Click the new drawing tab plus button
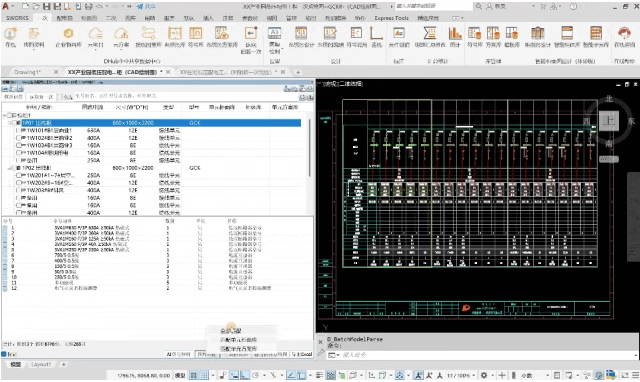Screen dimensions: 640x382 click(x=298, y=72)
